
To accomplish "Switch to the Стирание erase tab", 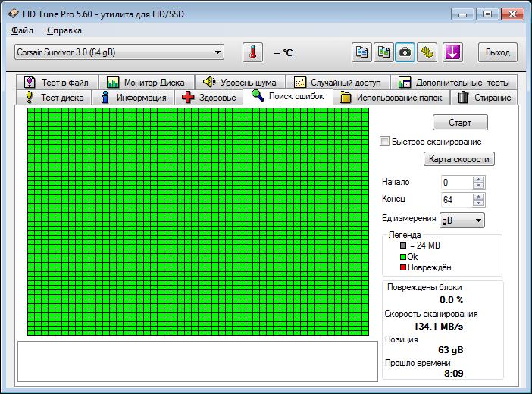I will [x=484, y=98].
